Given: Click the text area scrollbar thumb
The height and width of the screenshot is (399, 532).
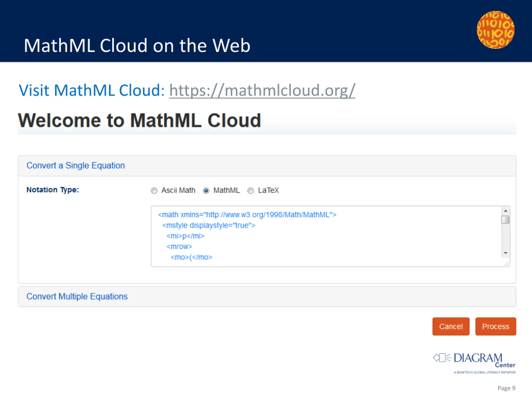Looking at the screenshot, I should (505, 220).
